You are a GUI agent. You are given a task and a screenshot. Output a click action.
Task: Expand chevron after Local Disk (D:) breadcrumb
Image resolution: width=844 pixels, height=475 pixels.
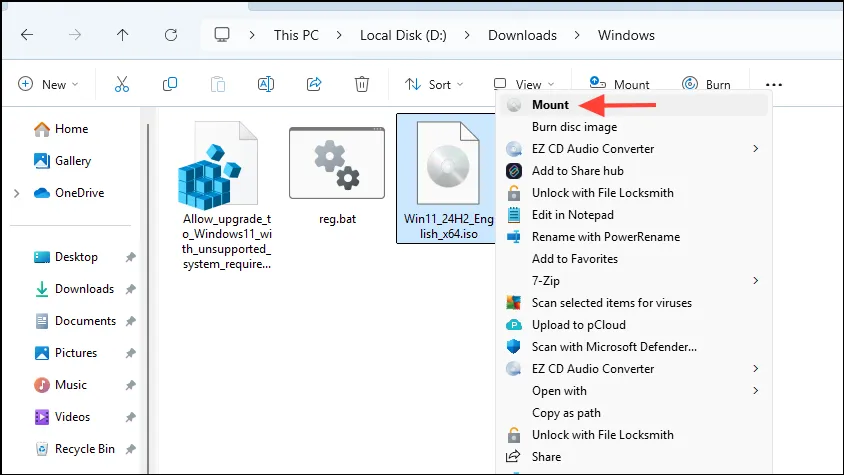pos(467,35)
